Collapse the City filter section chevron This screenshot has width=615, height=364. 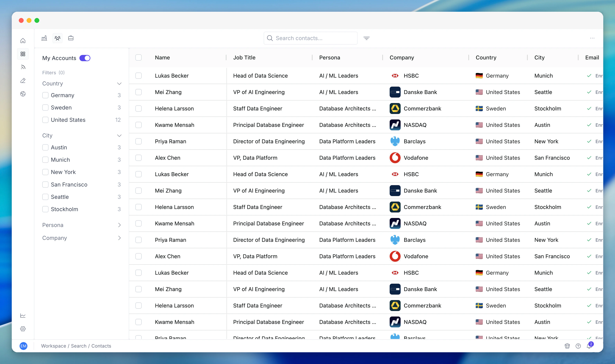pos(119,136)
